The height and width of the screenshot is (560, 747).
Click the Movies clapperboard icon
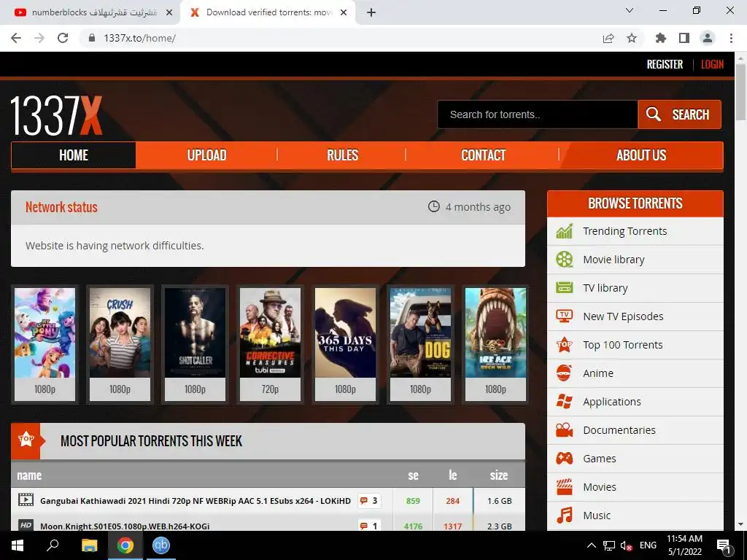click(564, 487)
